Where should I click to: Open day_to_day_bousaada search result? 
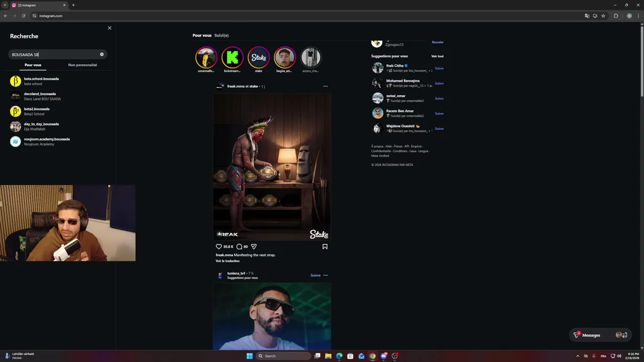click(58, 127)
